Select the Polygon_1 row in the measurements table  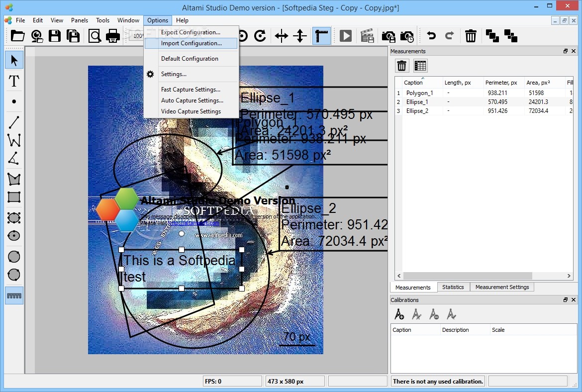click(x=484, y=93)
